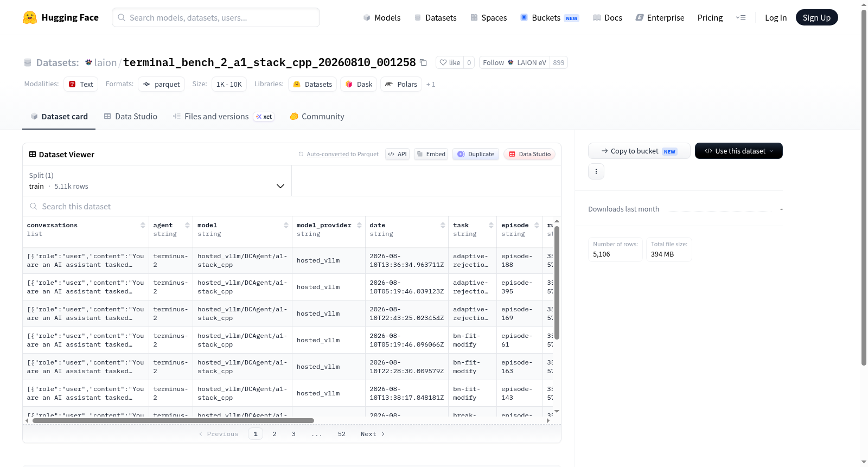Sort the agent column
This screenshot has height=467, width=868.
[187, 225]
